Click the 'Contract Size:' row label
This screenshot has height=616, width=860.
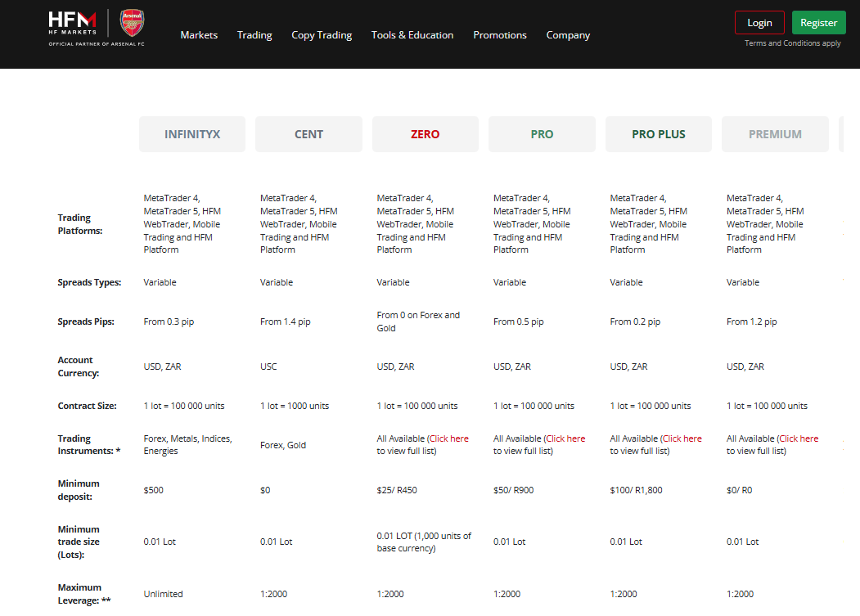coord(88,406)
